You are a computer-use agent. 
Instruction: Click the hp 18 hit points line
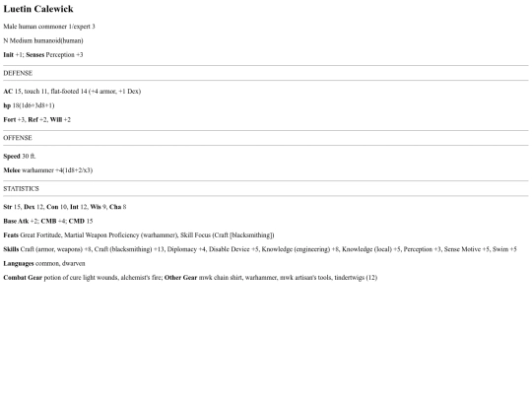[x=29, y=105]
